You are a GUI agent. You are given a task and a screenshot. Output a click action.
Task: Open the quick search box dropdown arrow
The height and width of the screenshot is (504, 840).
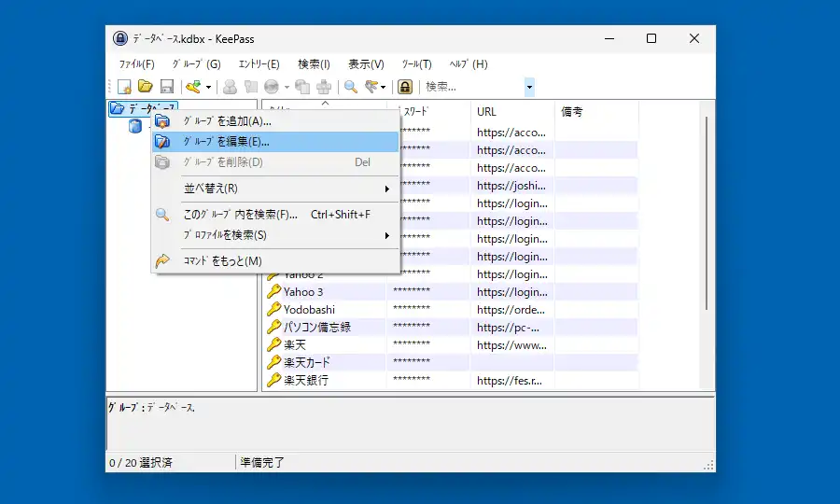529,87
